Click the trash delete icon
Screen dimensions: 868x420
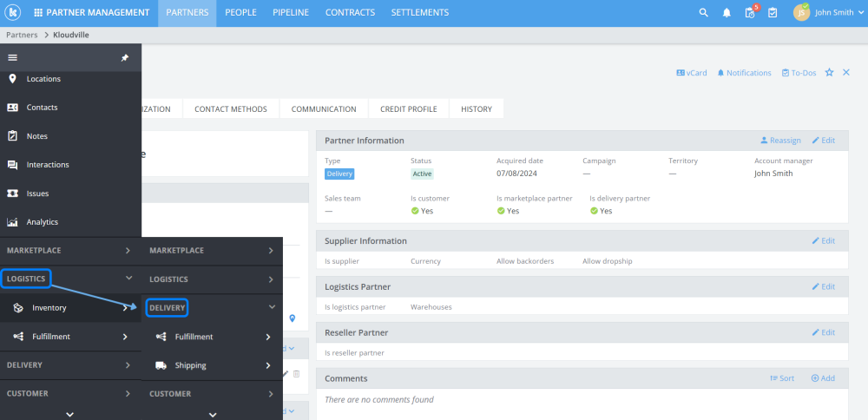(296, 374)
